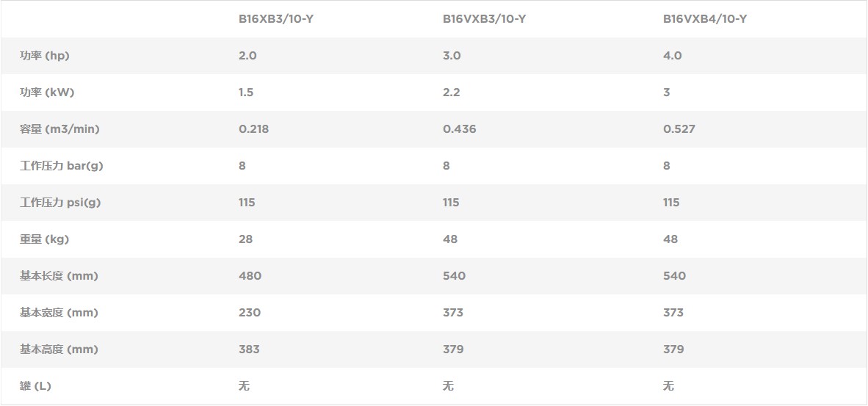
Task: Select the 功率 (hp) row label
Action: click(45, 56)
